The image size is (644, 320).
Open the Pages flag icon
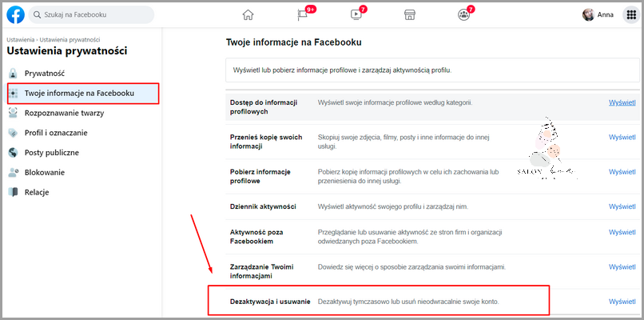302,15
